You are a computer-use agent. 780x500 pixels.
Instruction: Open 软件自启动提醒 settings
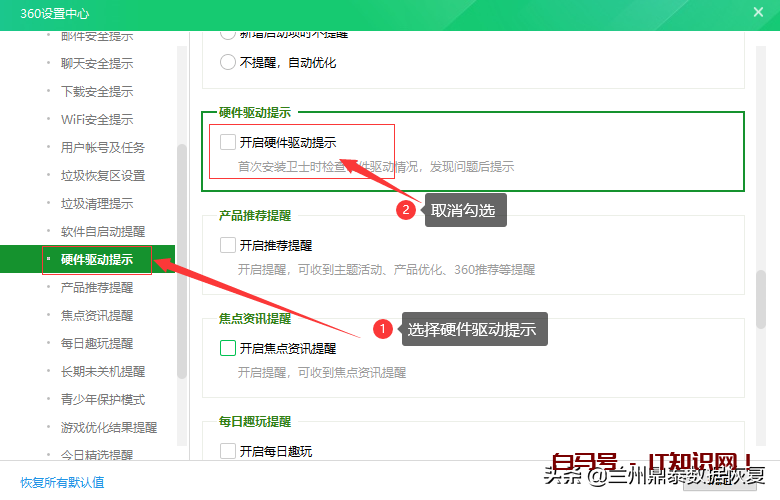click(103, 231)
